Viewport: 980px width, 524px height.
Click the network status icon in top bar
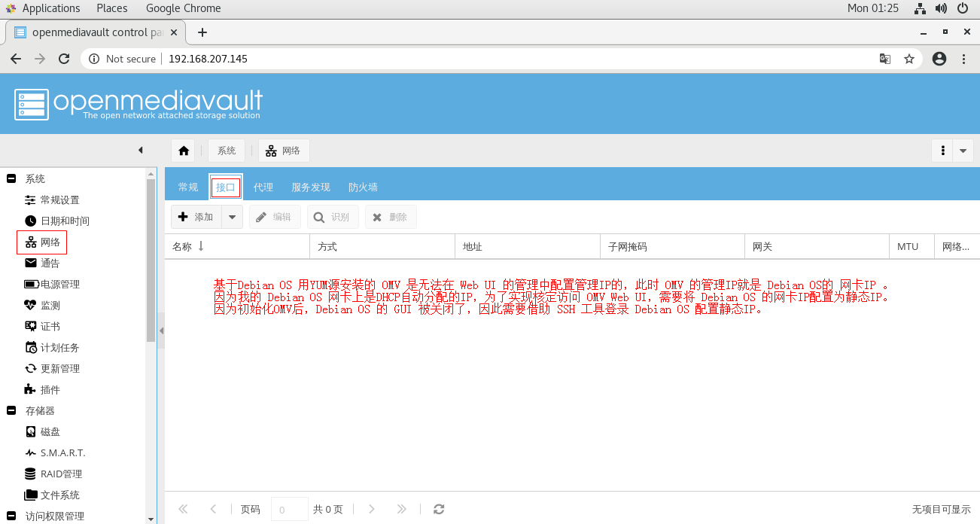(x=920, y=8)
